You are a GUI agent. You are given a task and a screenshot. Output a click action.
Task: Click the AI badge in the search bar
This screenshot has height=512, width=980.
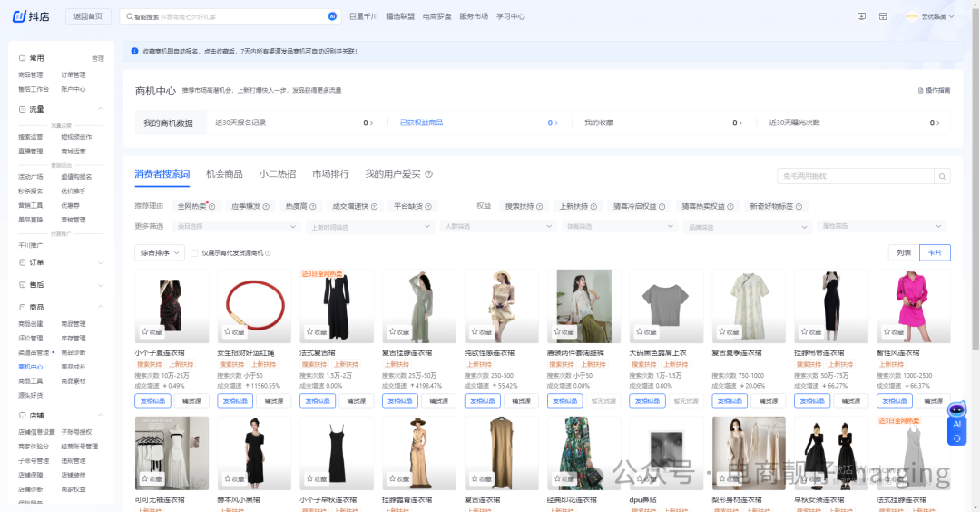coord(332,16)
